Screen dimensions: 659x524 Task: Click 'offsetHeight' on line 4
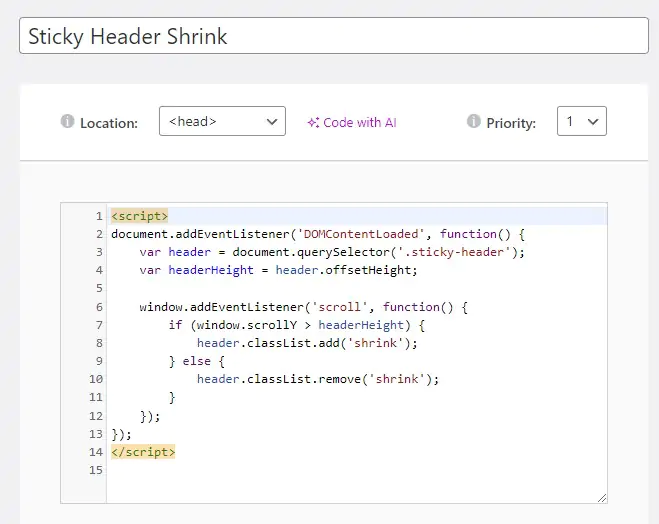[368, 270]
